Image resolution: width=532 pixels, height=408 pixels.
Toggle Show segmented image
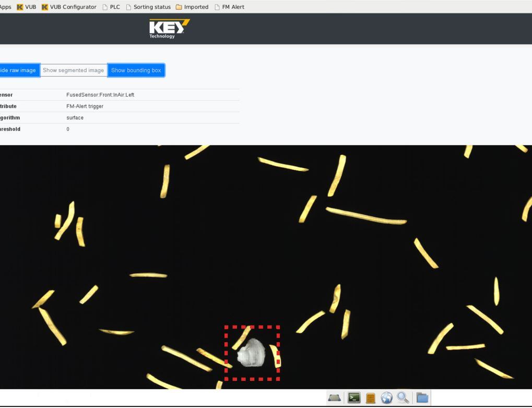click(74, 71)
